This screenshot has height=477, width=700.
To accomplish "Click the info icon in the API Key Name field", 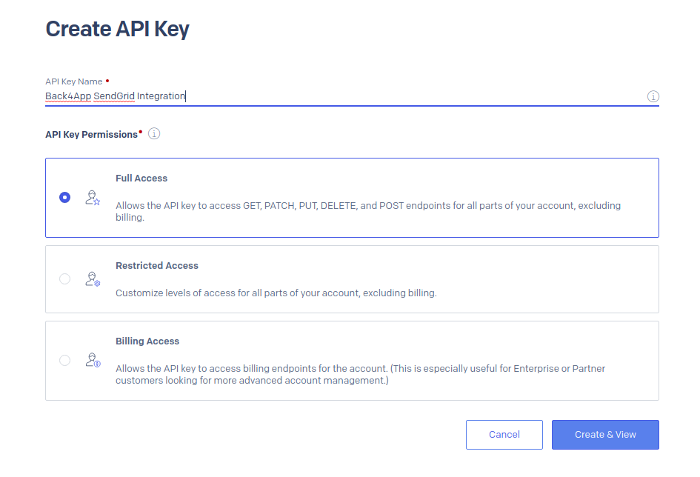I will (x=653, y=96).
